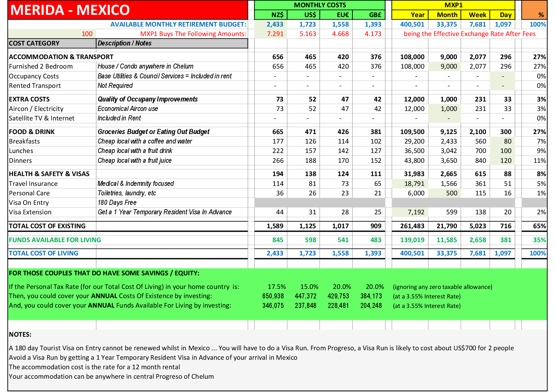Click the NOTES: heading
555x392 pixels.
coord(20,334)
